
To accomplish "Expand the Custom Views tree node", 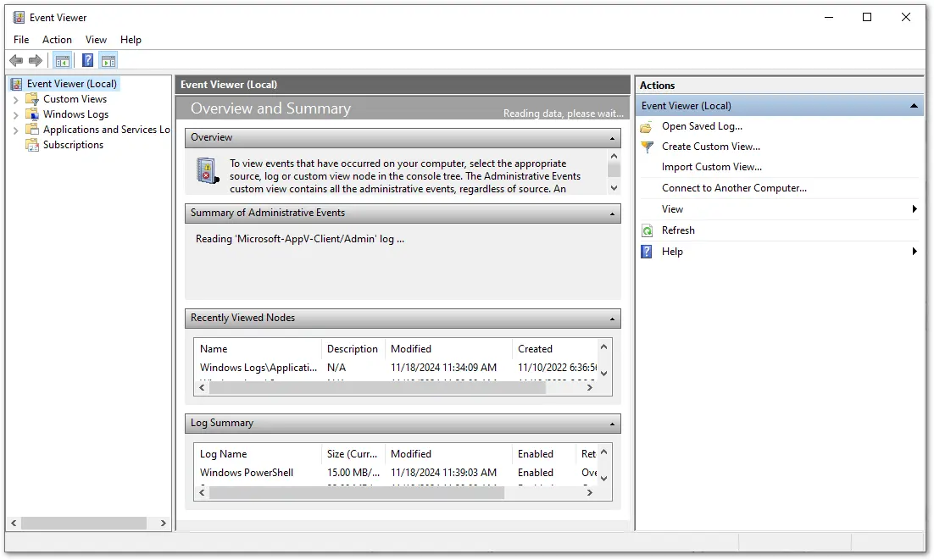I will (15, 99).
